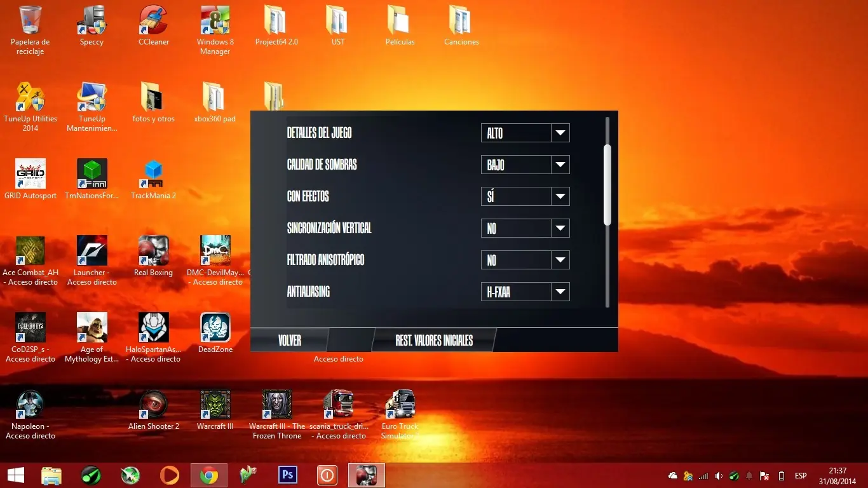Click the battery tray icon

[x=782, y=475]
